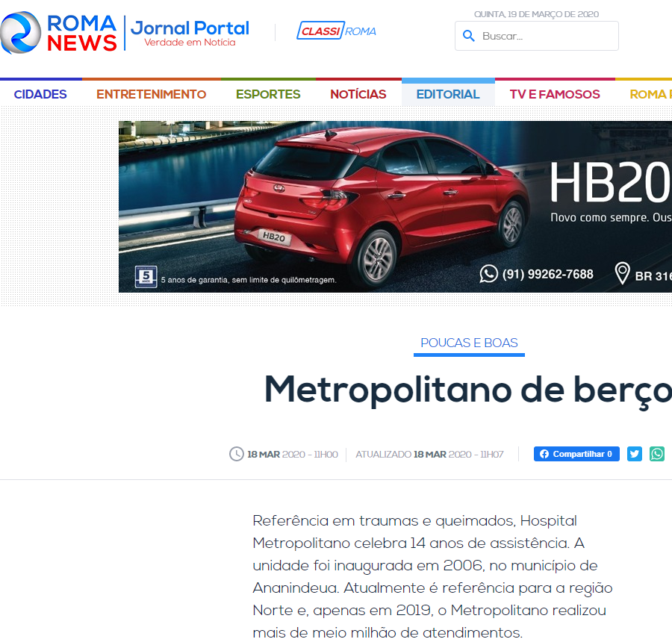The height and width of the screenshot is (642, 672).
Task: Click the WhatsApp icon in HB20 ad
Action: point(488,274)
